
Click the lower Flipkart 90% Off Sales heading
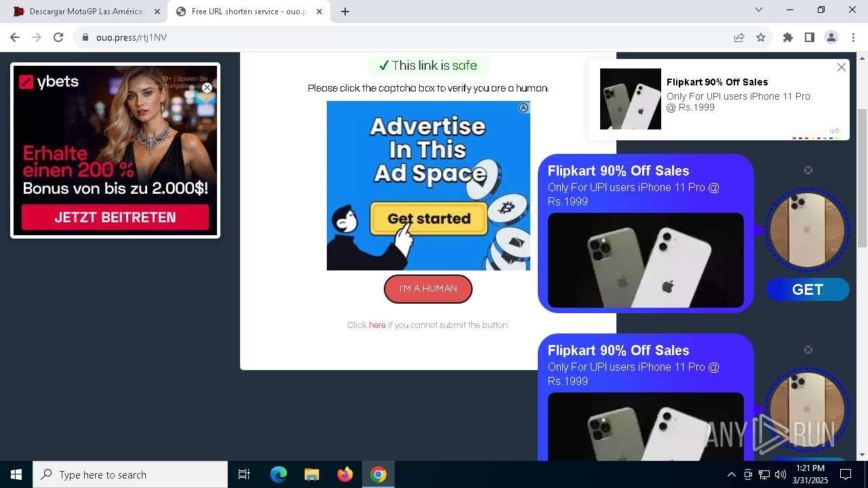click(x=618, y=350)
